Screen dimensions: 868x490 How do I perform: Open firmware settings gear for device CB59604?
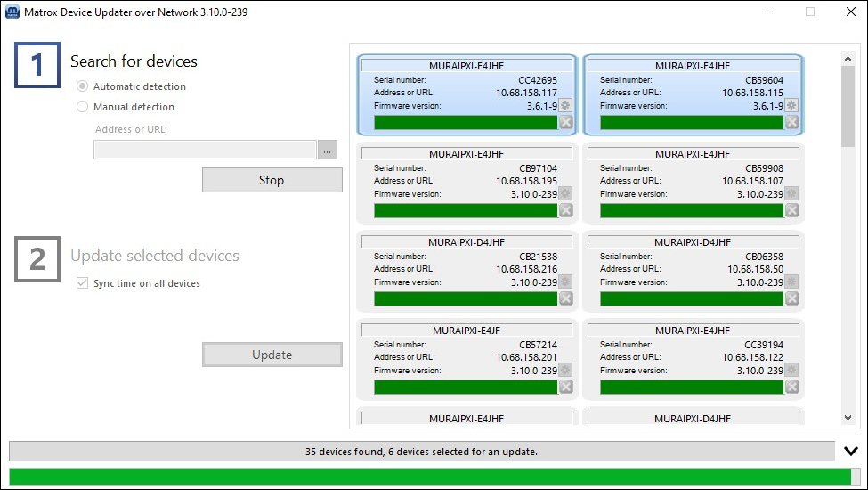[x=791, y=106]
